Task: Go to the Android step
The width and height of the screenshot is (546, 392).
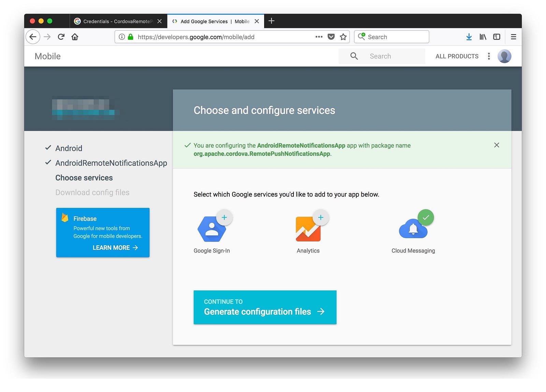Action: click(69, 148)
